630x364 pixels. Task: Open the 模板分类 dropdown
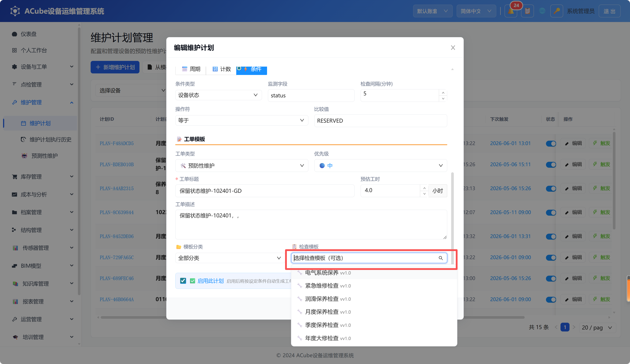pos(230,258)
